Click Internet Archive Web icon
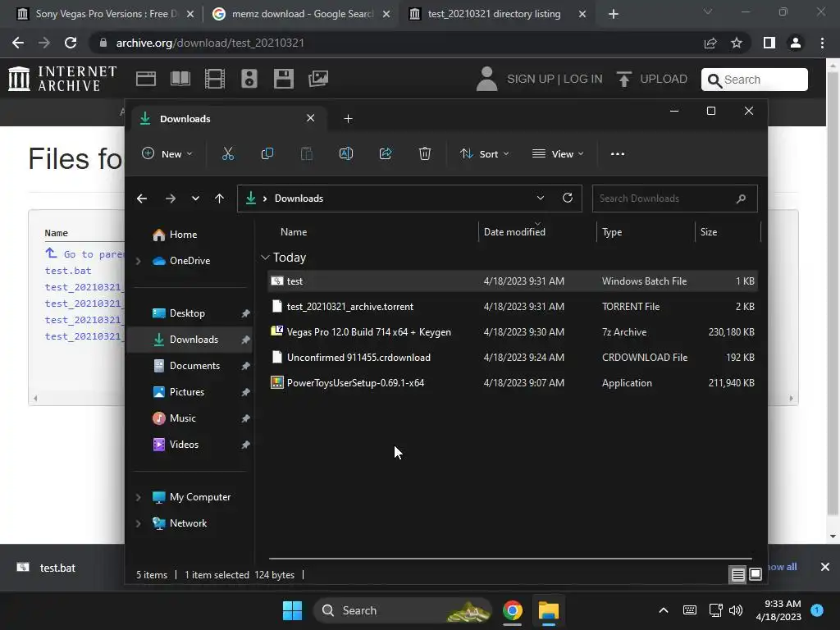Image resolution: width=840 pixels, height=630 pixels. [x=146, y=79]
